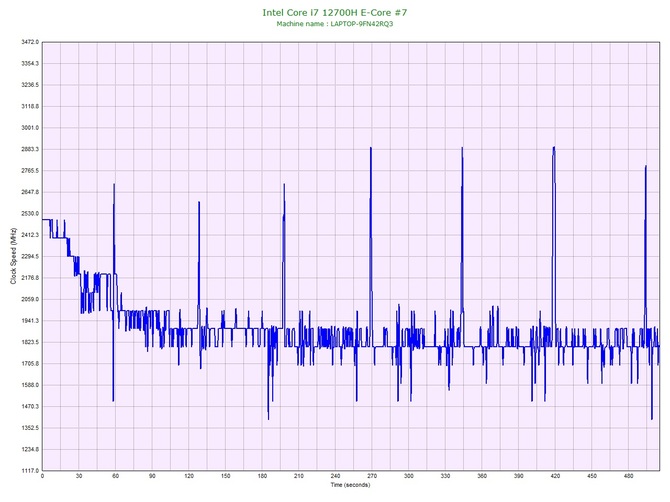This screenshot has width=670, height=502.
Task: Click the 300 seconds x-axis tick label
Action: (409, 476)
